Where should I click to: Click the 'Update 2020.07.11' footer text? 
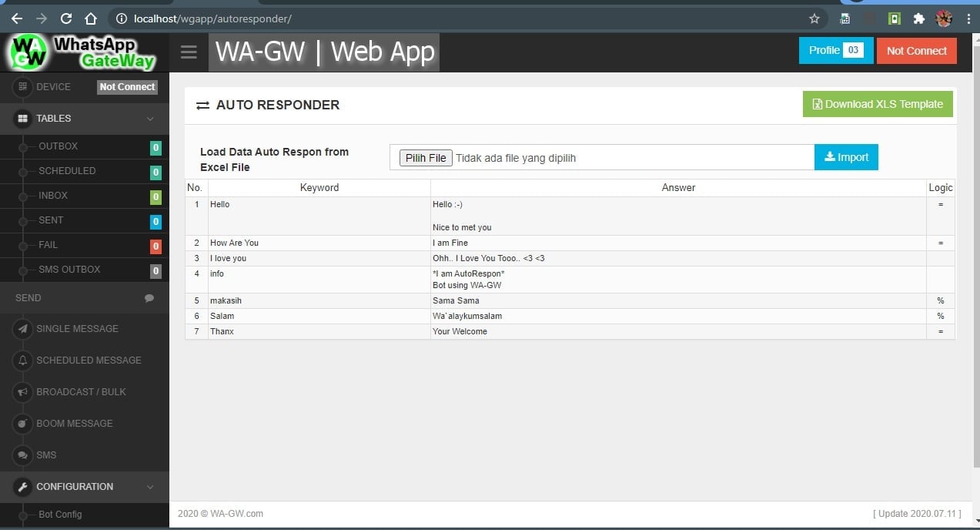917,514
